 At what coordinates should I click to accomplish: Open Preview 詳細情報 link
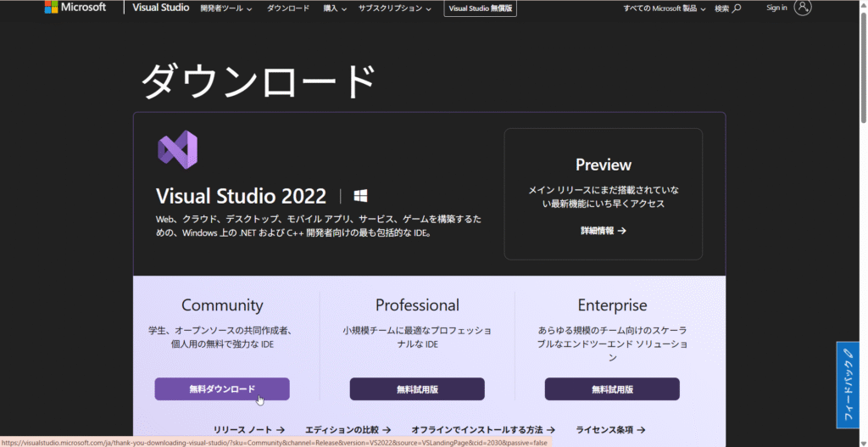click(604, 231)
